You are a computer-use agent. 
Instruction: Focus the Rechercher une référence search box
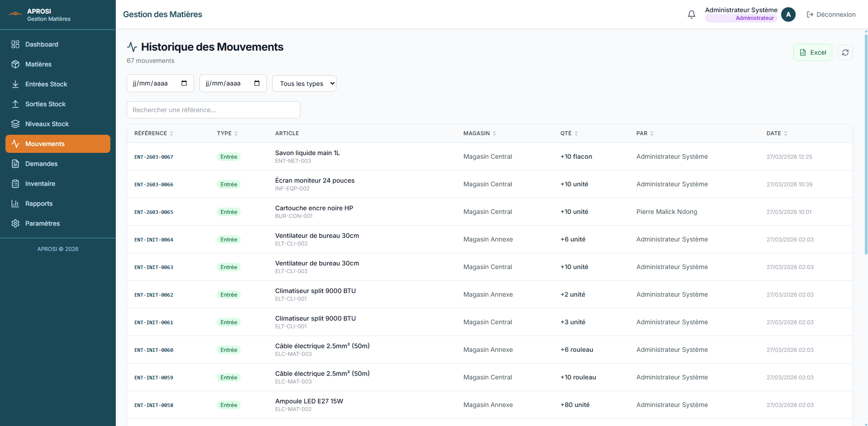click(x=213, y=110)
